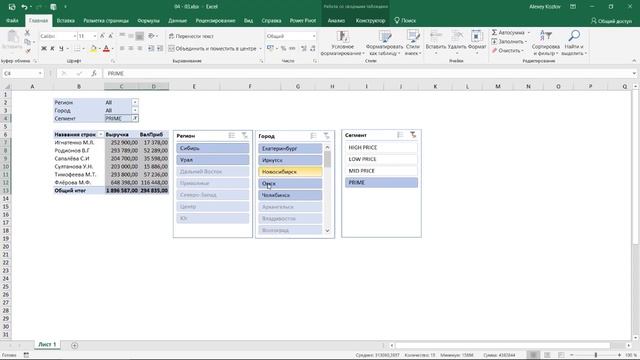The width and height of the screenshot is (640, 360).
Task: Click the Поиск lightbulb search box
Action: [x=405, y=20]
